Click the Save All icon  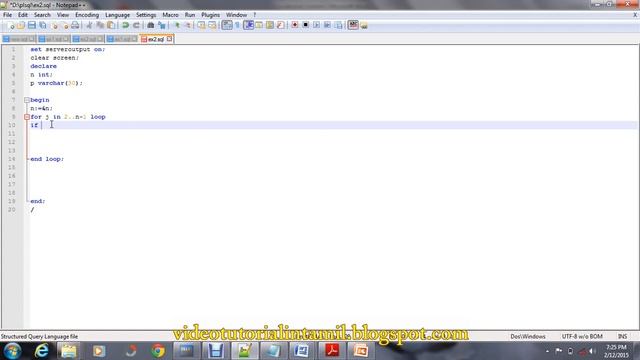coord(42,25)
